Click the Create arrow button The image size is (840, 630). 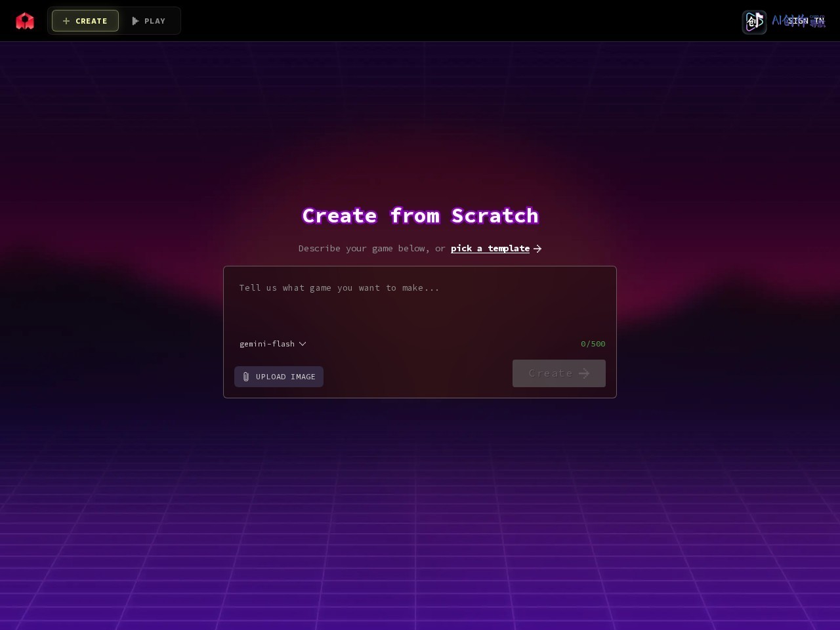(x=559, y=373)
